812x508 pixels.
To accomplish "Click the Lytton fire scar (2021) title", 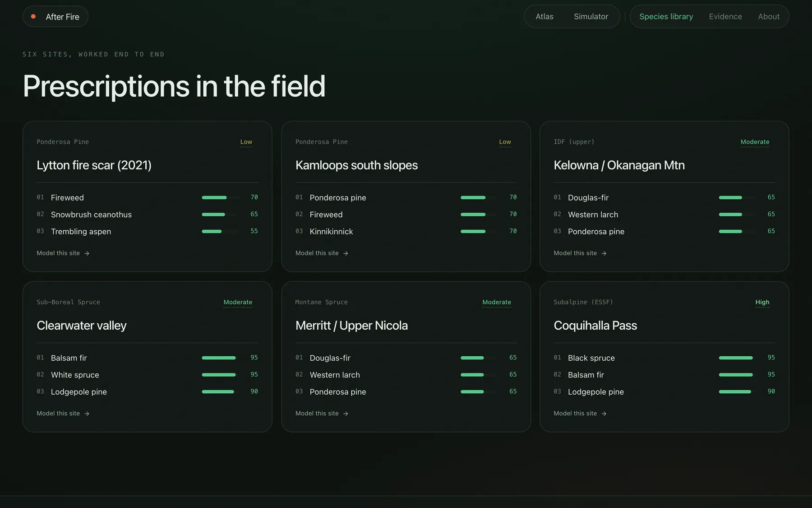I will (94, 165).
